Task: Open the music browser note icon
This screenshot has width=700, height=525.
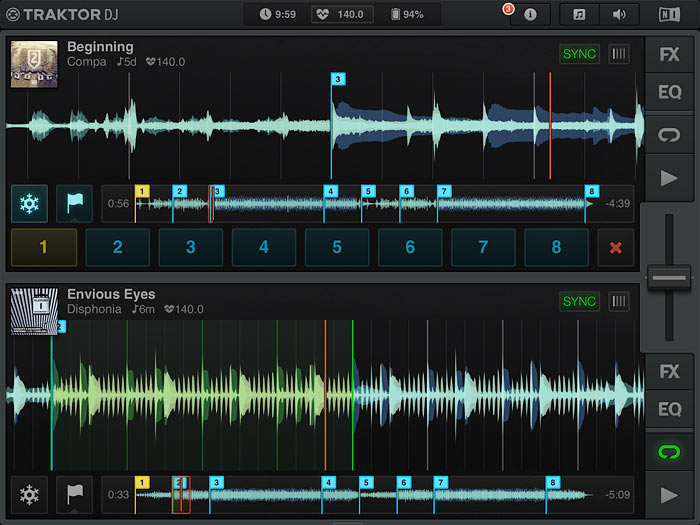Action: 579,15
